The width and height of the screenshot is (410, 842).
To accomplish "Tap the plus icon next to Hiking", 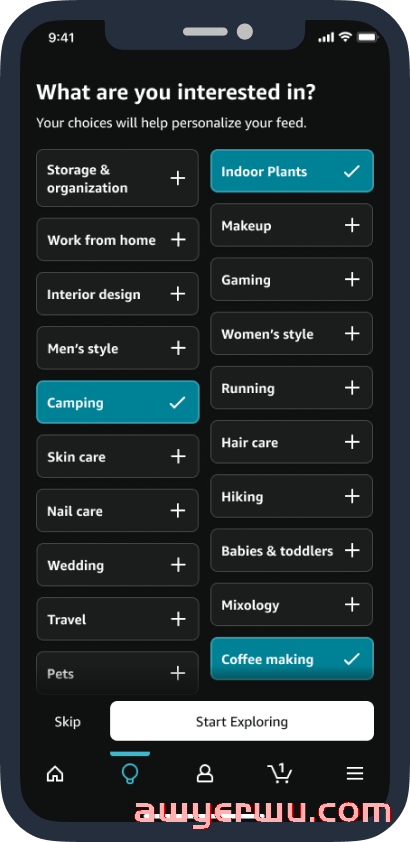I will 352,496.
